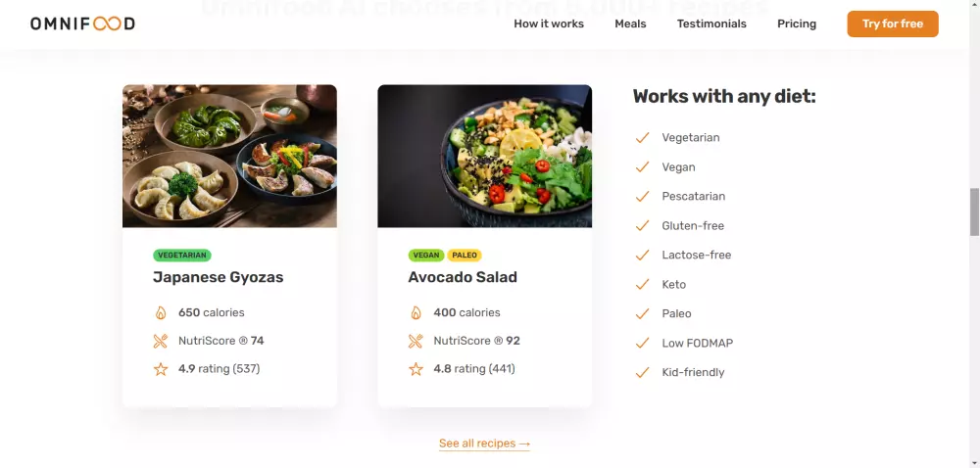Click the checkmark beside Gluten-free
Viewport: 980px width, 468px height.
[x=643, y=226]
